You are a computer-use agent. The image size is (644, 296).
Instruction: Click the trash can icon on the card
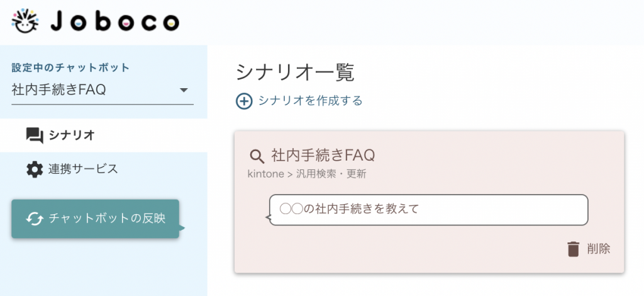click(x=574, y=249)
